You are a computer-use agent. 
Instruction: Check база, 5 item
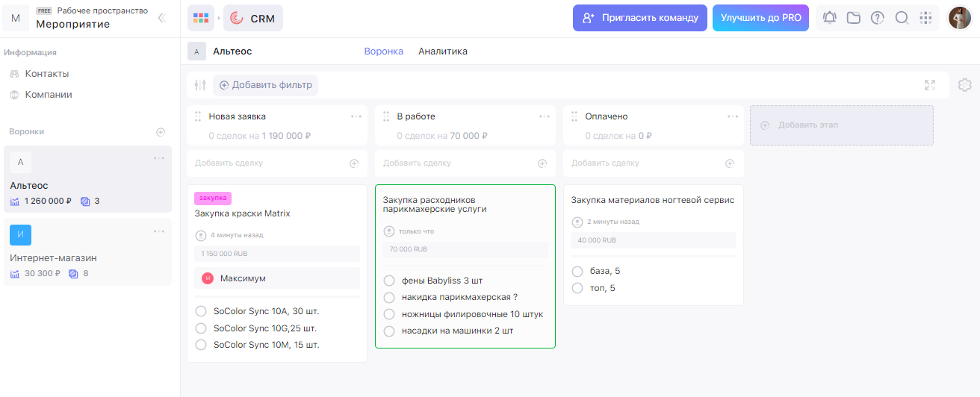[x=577, y=271]
